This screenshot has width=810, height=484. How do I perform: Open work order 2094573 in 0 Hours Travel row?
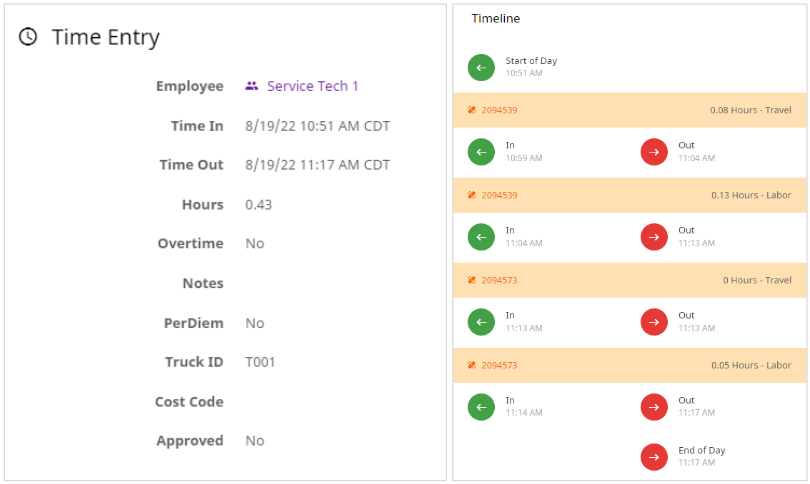499,280
